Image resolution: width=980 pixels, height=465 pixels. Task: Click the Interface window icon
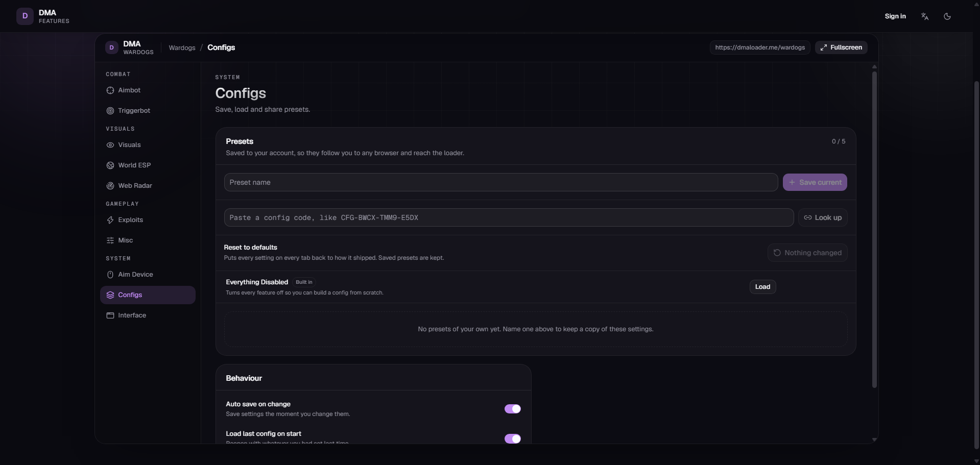pyautogui.click(x=110, y=315)
